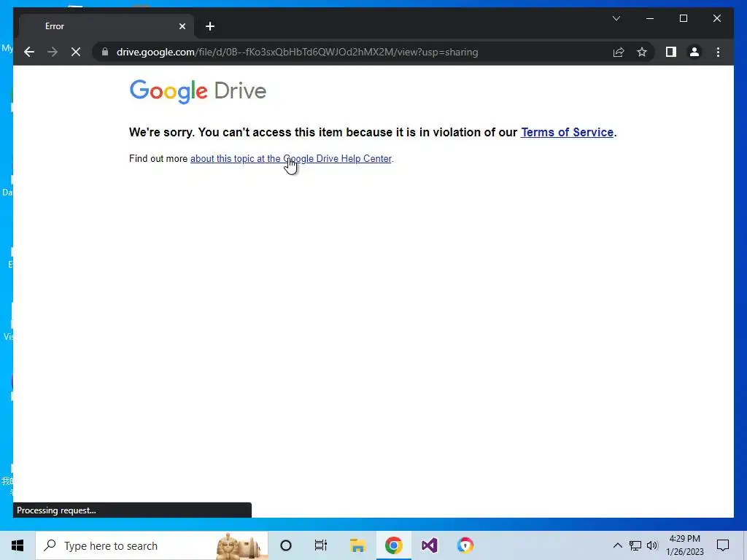Viewport: 747px width, 560px height.
Task: Close the Chrome window
Action: (x=716, y=18)
